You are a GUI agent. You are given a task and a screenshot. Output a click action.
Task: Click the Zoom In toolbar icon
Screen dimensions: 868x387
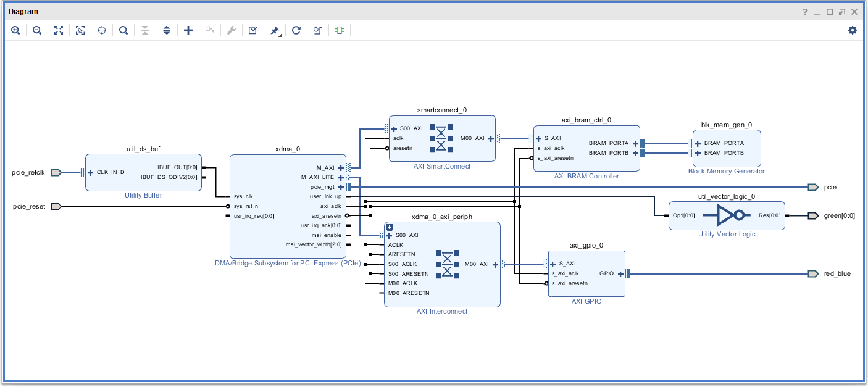coord(15,30)
